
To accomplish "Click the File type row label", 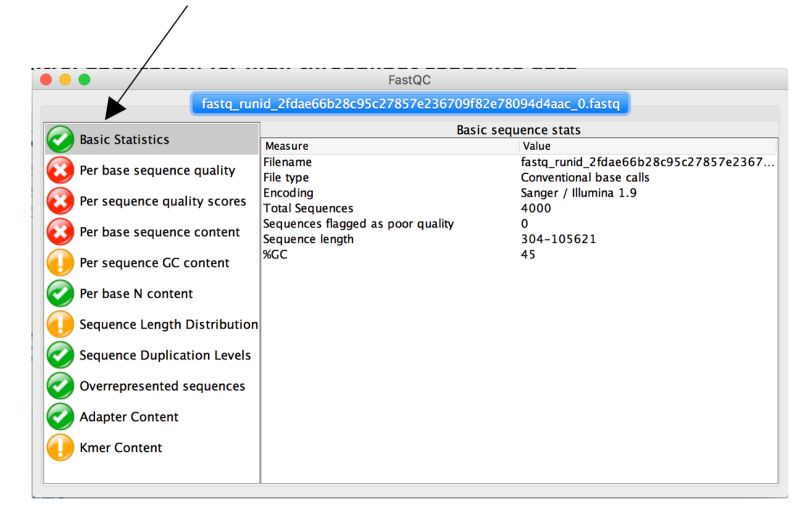I will click(x=286, y=177).
